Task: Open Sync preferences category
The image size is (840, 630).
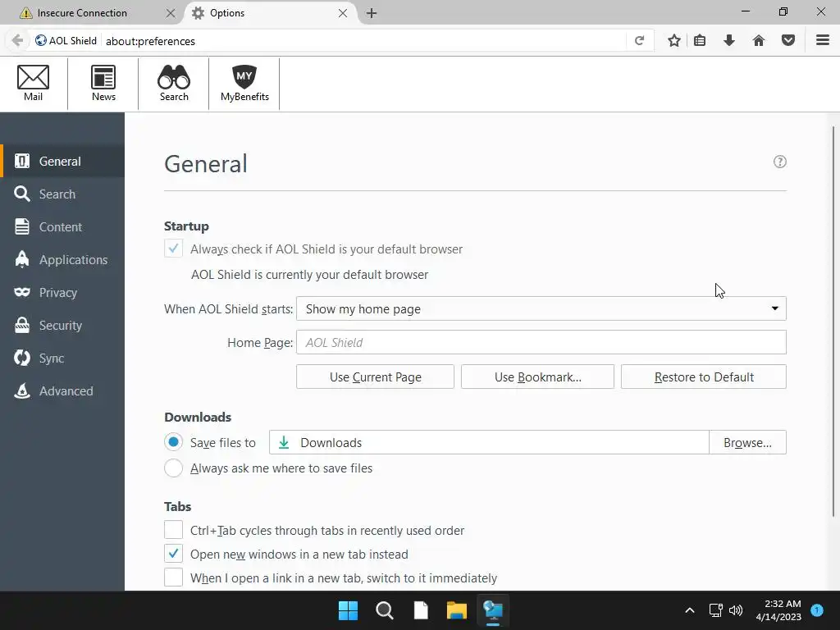Action: [x=62, y=358]
